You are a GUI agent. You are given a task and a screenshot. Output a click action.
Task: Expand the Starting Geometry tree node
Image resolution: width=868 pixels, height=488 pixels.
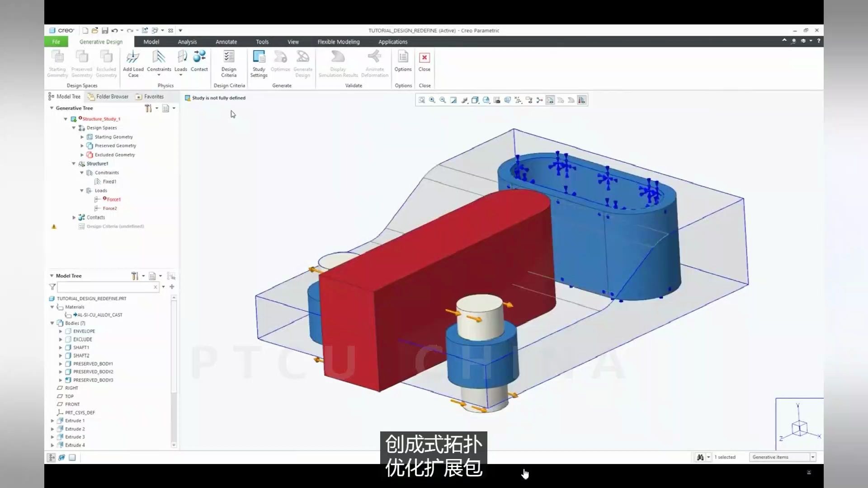point(82,137)
